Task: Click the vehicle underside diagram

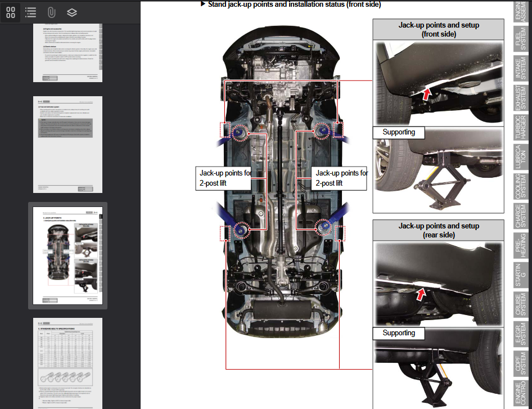Action: coord(282,182)
